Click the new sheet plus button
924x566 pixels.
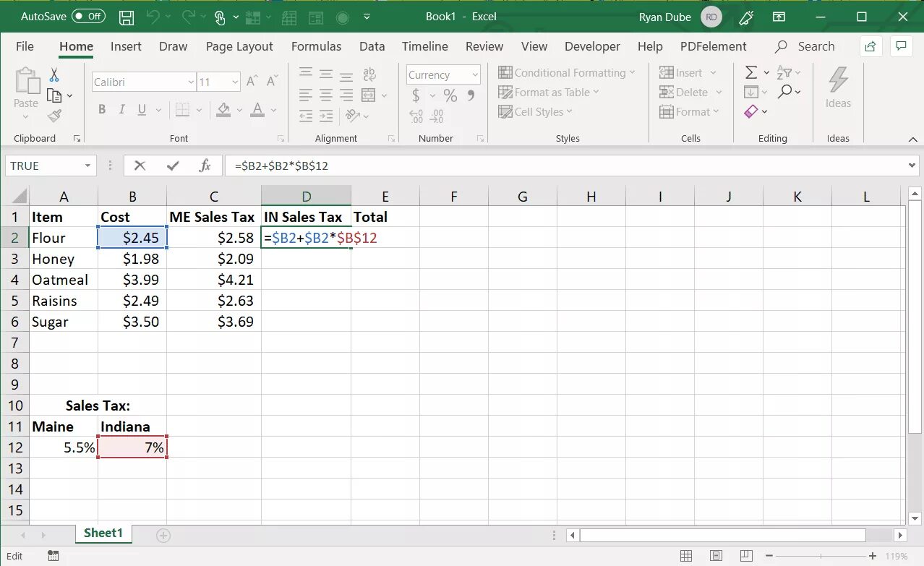point(163,536)
